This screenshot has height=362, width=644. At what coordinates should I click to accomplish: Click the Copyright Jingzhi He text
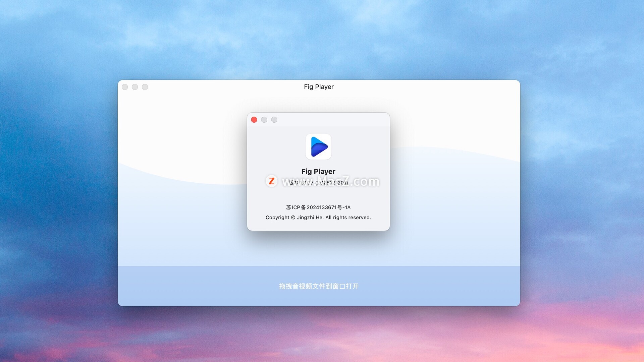(x=318, y=218)
